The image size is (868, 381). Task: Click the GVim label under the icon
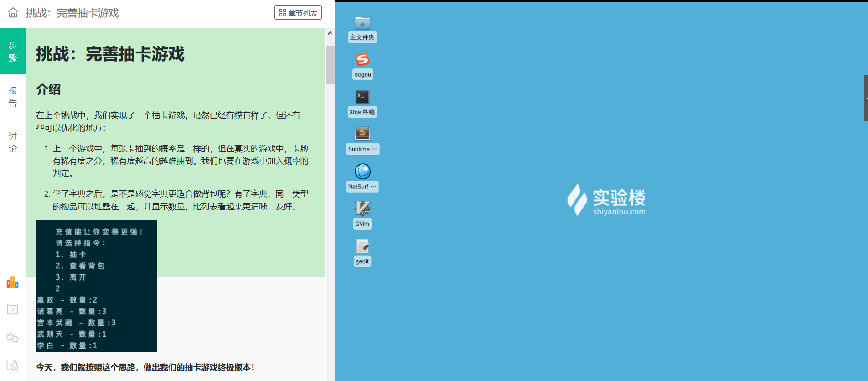(362, 224)
